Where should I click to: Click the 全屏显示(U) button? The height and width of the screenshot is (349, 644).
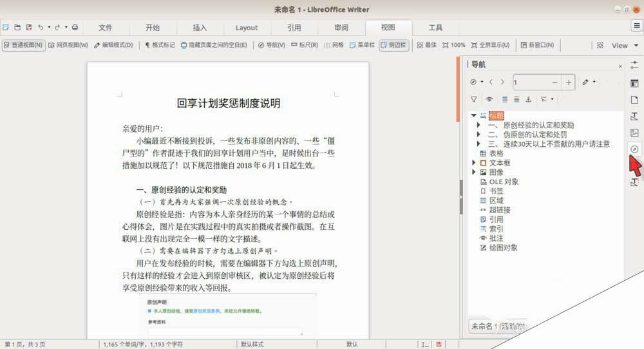(x=491, y=45)
